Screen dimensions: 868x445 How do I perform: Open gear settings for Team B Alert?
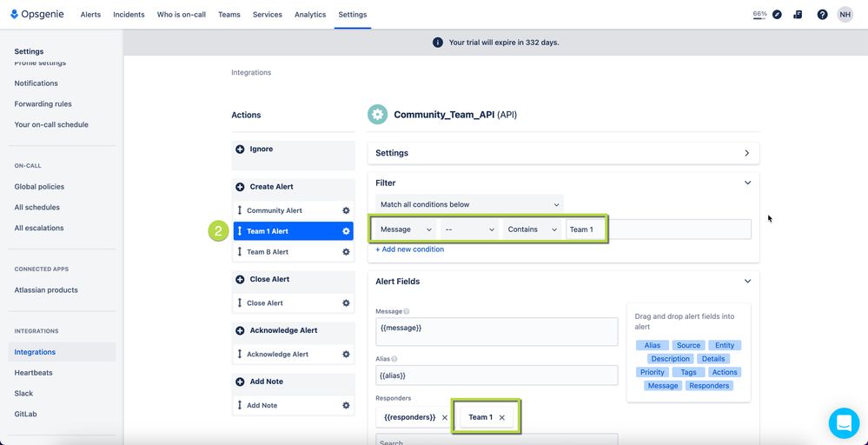coord(346,252)
